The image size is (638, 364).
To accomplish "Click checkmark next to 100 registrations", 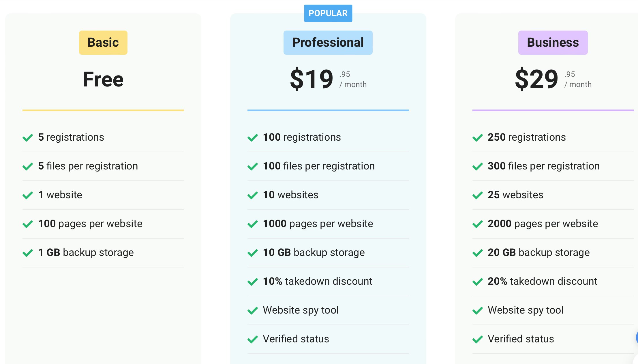I will [253, 137].
